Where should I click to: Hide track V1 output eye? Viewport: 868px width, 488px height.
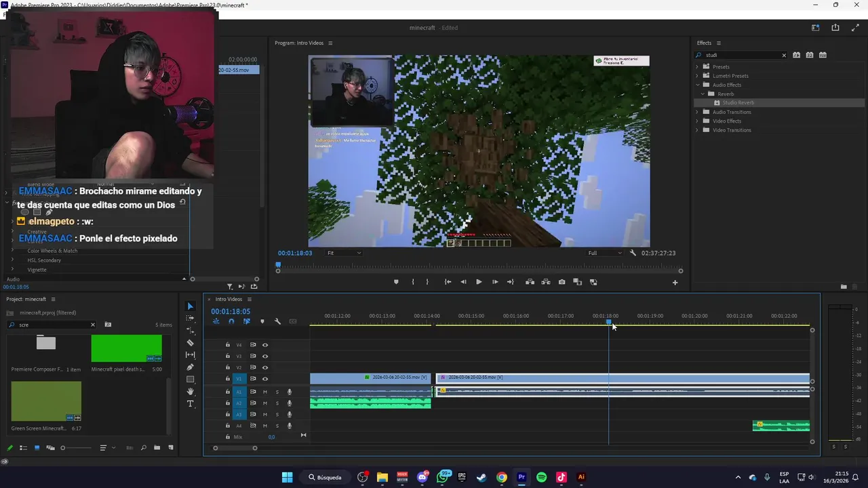coord(265,379)
